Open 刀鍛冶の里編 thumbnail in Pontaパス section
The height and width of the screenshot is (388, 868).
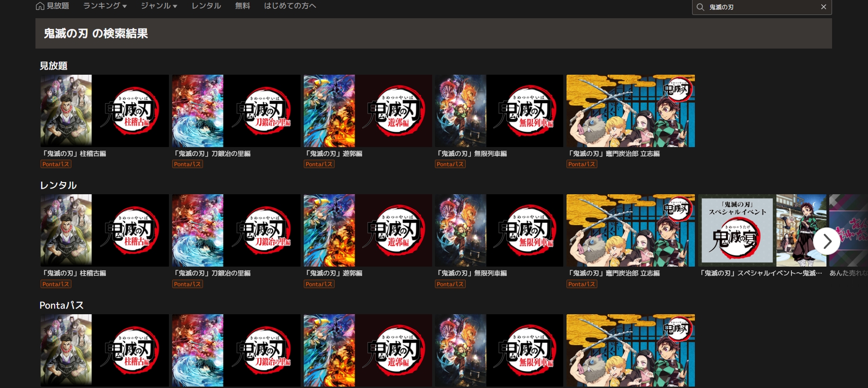click(x=236, y=350)
